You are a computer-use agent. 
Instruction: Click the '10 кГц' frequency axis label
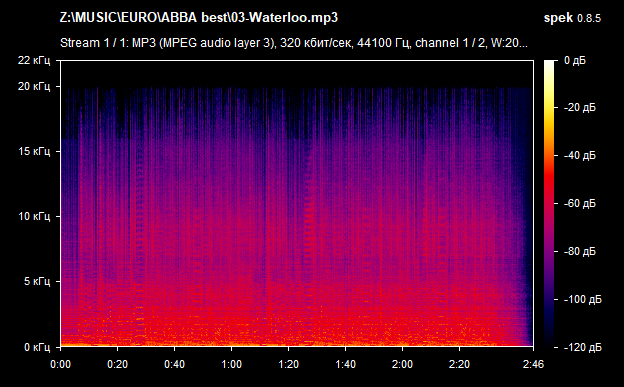(34, 216)
